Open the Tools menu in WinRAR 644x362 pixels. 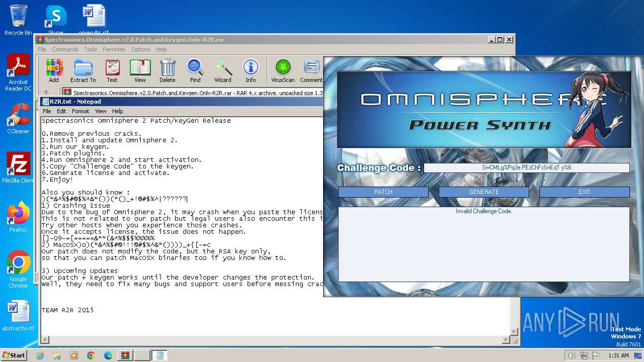(x=91, y=49)
